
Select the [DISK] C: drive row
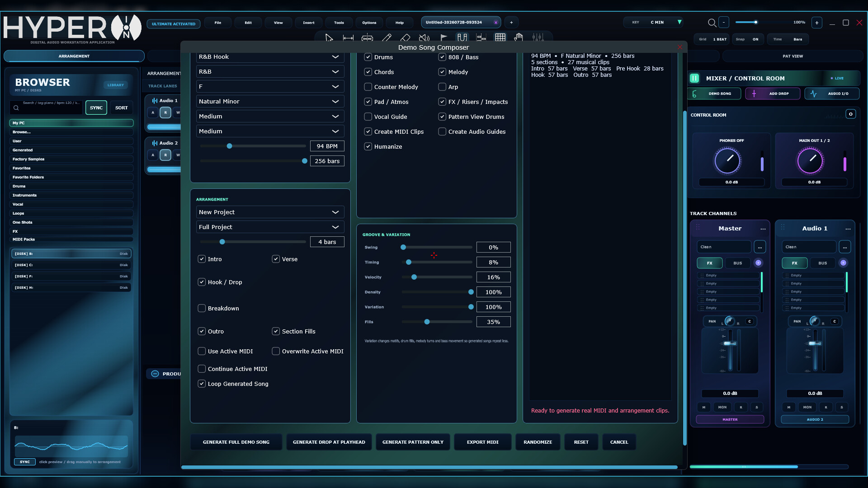[71, 265]
